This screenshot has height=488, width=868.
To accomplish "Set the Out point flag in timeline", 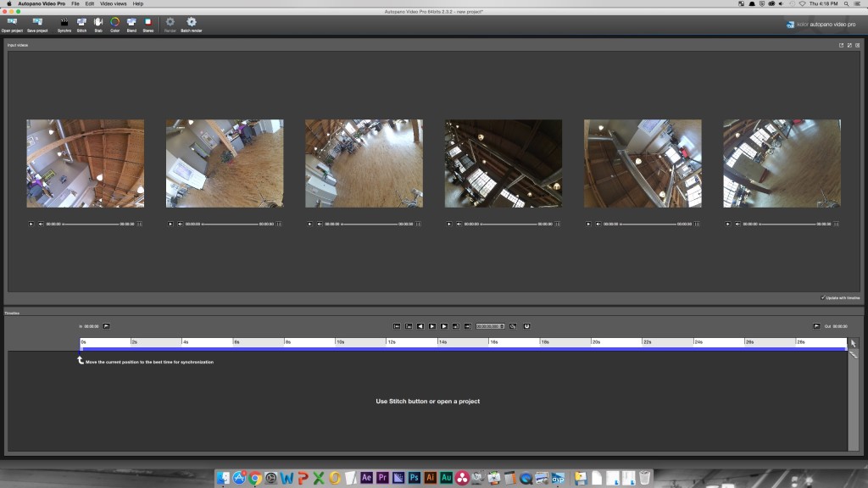I will tap(816, 326).
